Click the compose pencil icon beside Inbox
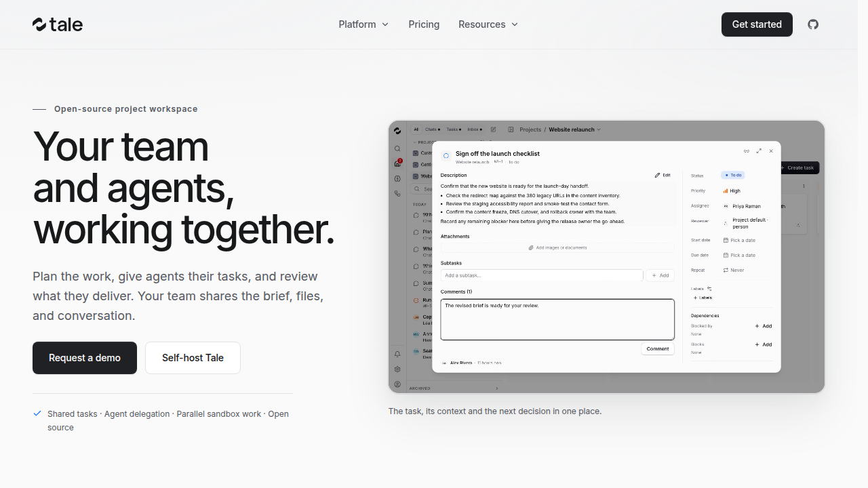868x488 pixels. point(493,129)
